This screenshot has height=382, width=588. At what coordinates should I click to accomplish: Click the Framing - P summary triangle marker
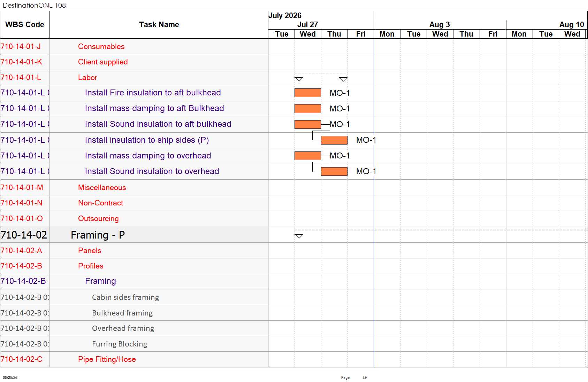tap(299, 236)
